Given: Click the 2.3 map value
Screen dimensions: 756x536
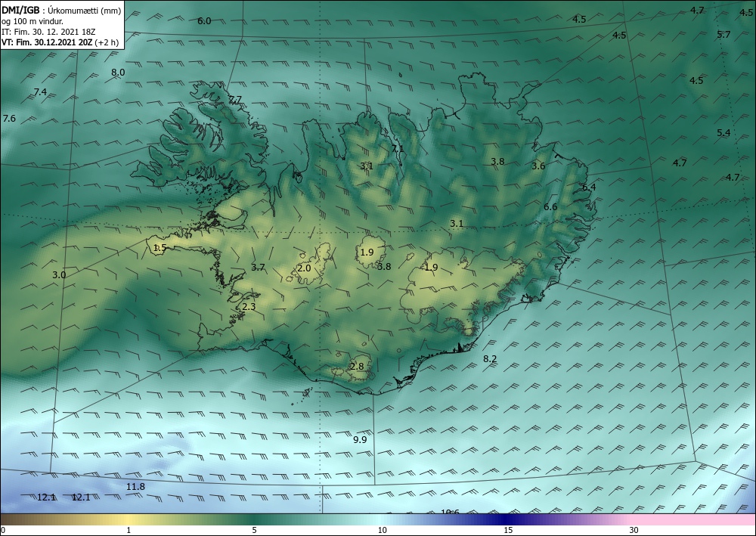Looking at the screenshot, I should pos(249,307).
